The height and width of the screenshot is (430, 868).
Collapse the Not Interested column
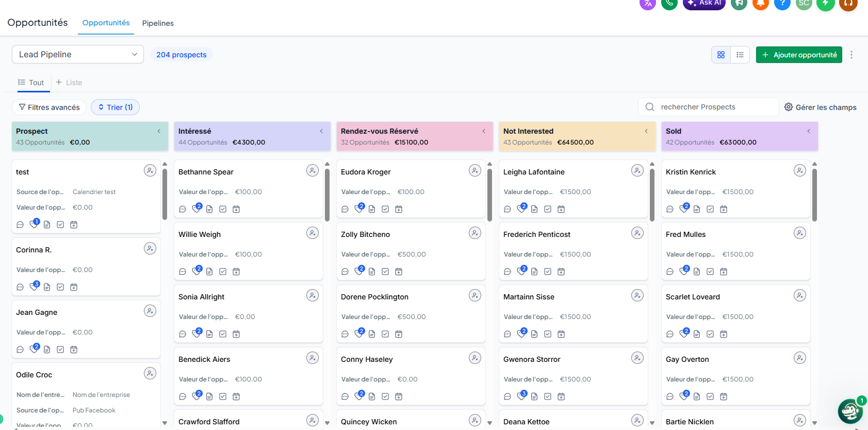[646, 131]
